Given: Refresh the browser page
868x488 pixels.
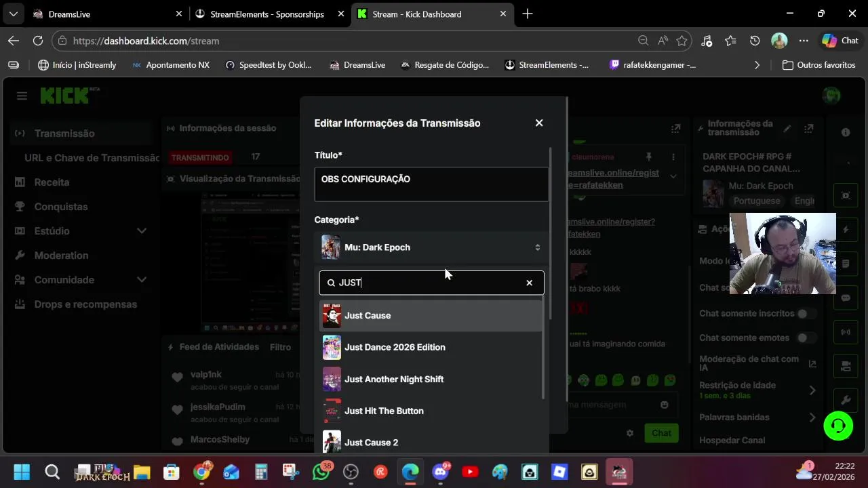Looking at the screenshot, I should pos(38,41).
